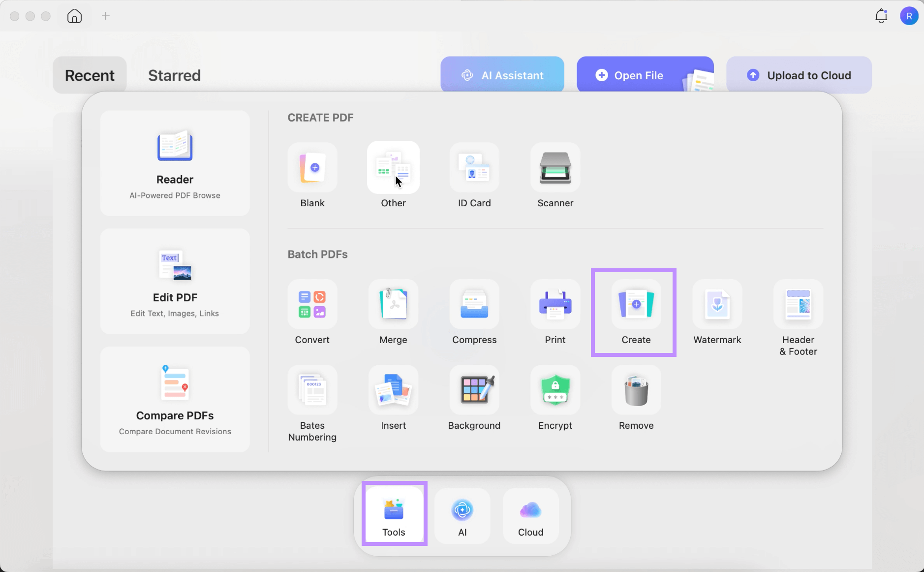Click the Upload to Cloud button
The width and height of the screenshot is (924, 572).
tap(799, 75)
